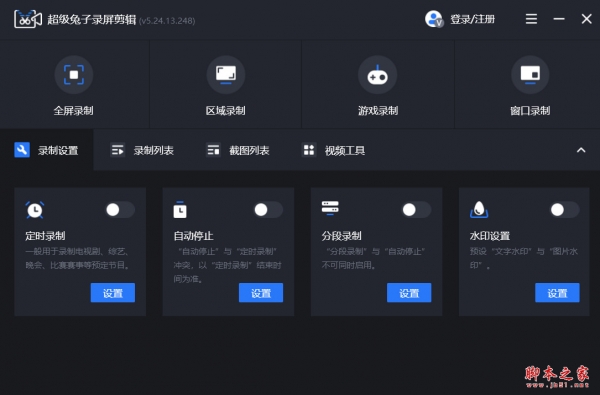Click the 截图列表 list icon
The width and height of the screenshot is (600, 395).
[213, 150]
